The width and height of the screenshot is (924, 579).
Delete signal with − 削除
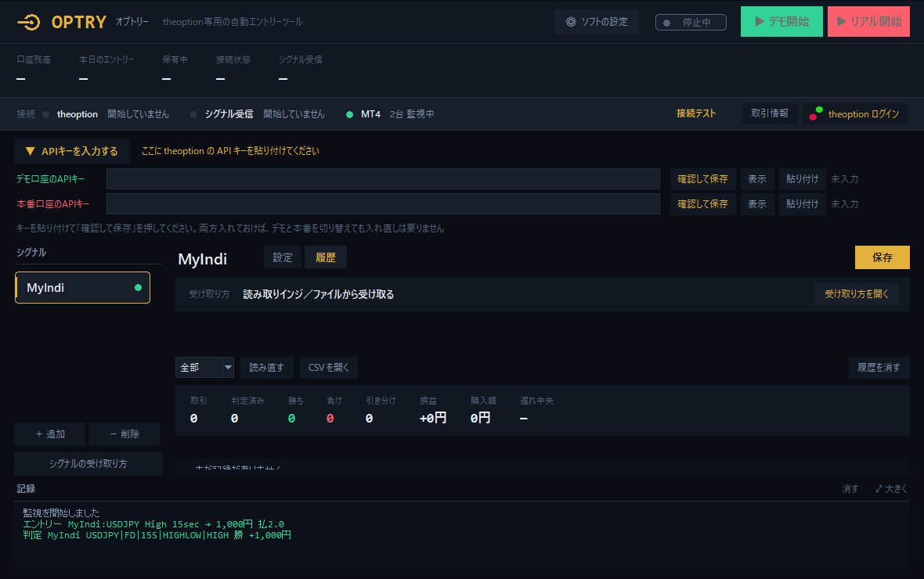(125, 434)
